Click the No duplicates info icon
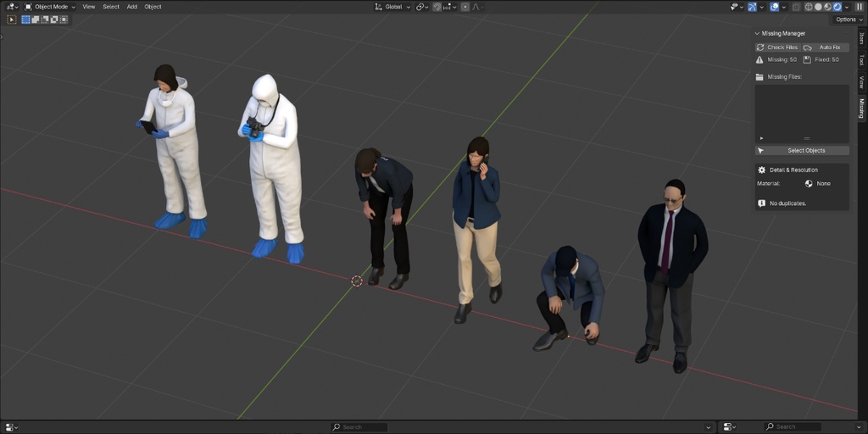Screen dimensions: 868x434 (x=762, y=203)
